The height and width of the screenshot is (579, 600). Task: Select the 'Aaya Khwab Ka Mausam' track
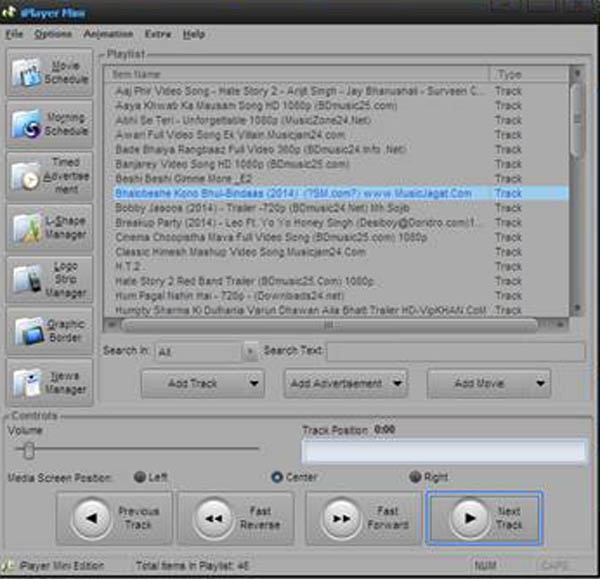point(337,106)
